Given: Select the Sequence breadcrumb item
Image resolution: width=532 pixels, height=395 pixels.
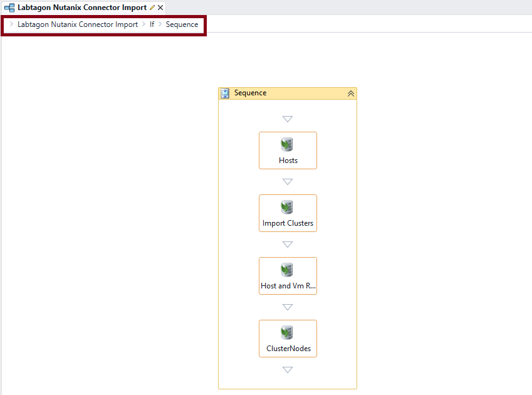Looking at the screenshot, I should pos(182,24).
